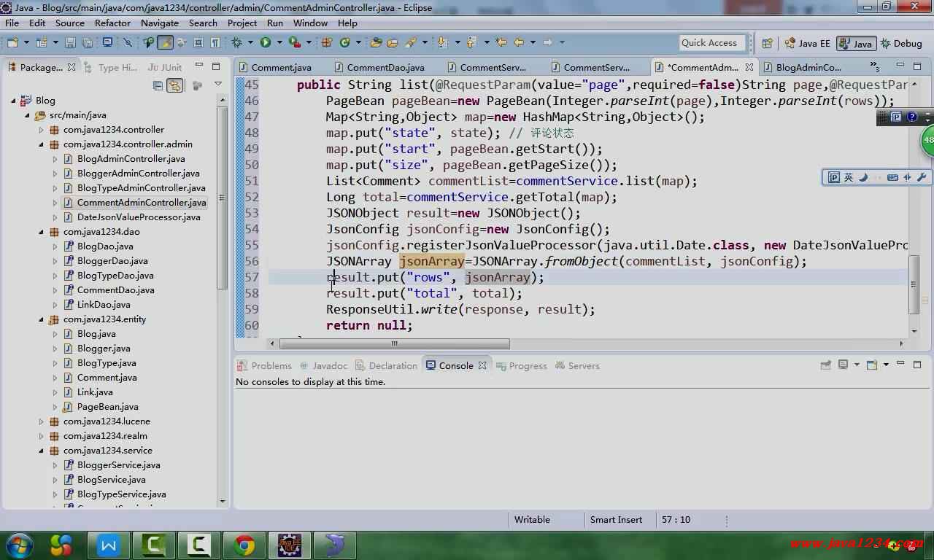The width and height of the screenshot is (934, 560).
Task: Switch to the Debug perspective
Action: pyautogui.click(x=901, y=43)
